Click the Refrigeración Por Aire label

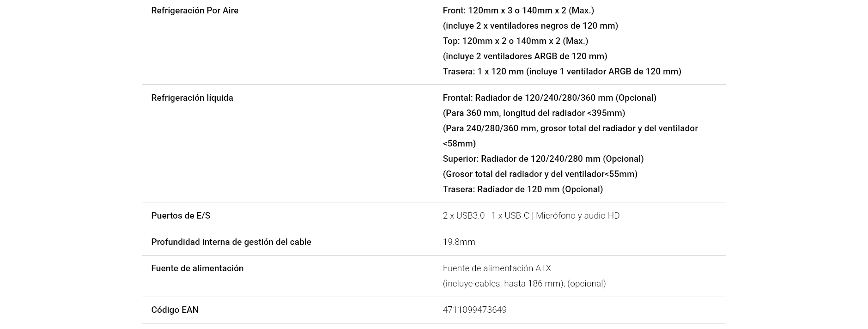(x=194, y=11)
